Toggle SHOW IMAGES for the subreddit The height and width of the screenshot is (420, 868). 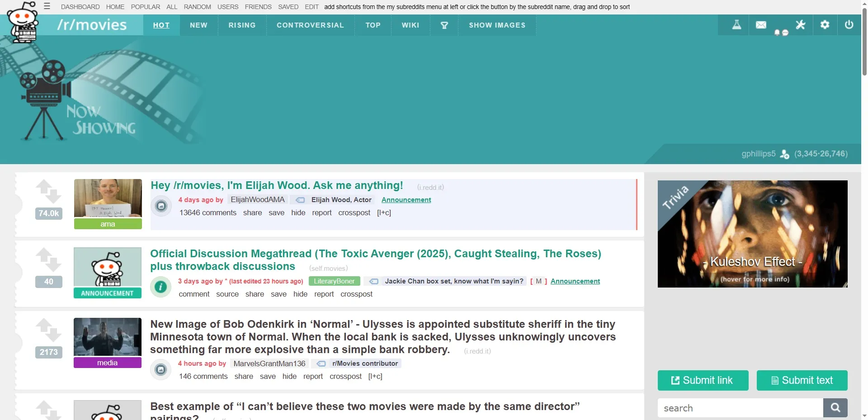(497, 25)
